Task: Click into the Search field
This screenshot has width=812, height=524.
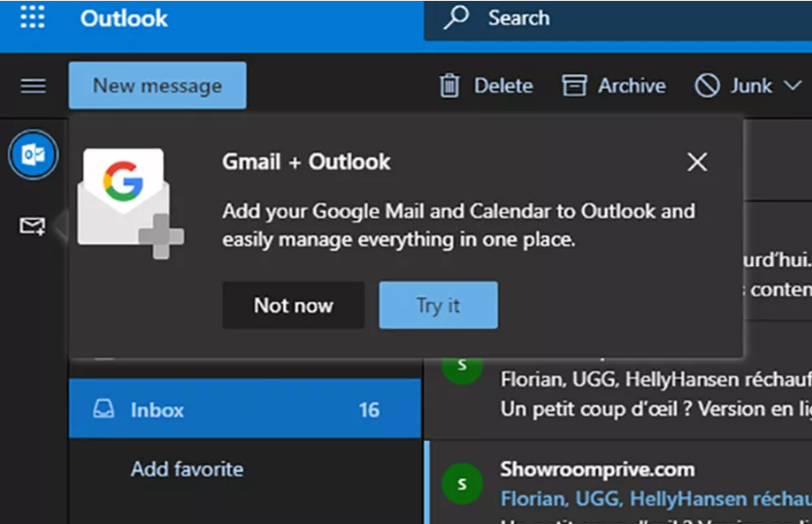Action: [618, 20]
